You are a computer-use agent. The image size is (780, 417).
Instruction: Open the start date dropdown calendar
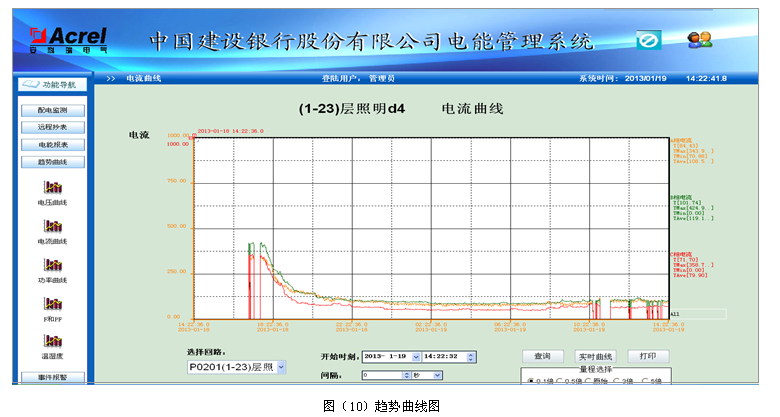[x=416, y=357]
